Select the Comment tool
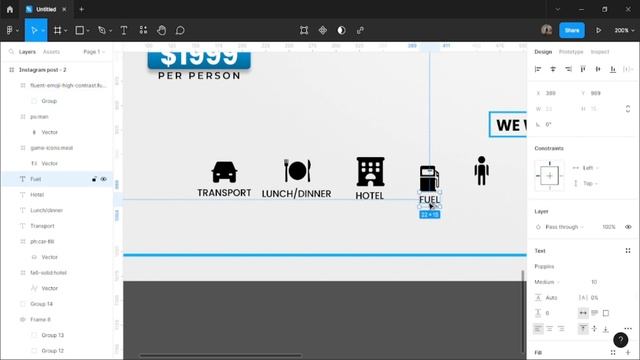The height and width of the screenshot is (360, 640). coord(180,30)
